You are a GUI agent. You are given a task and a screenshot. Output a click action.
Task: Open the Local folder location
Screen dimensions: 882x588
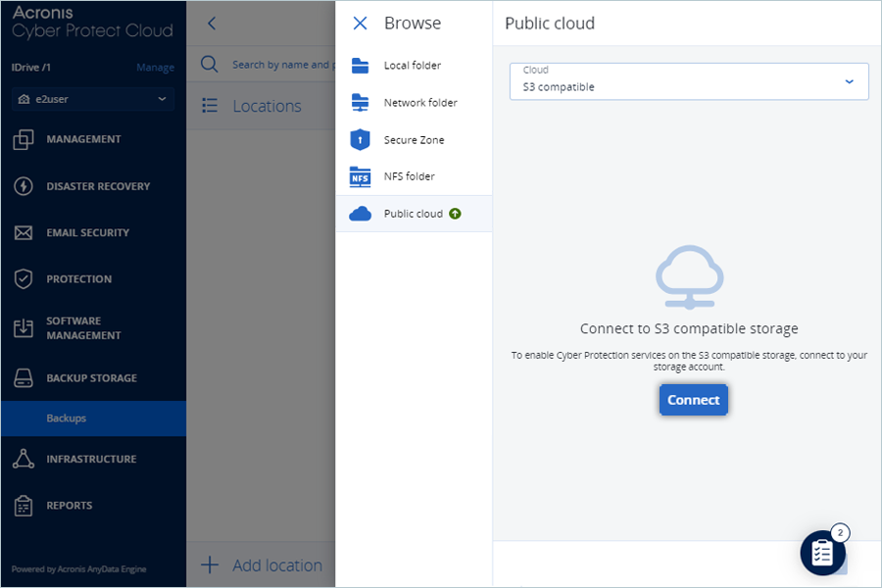414,66
